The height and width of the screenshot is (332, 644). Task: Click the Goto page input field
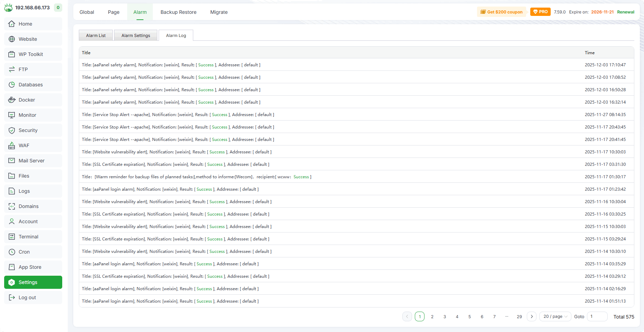pyautogui.click(x=597, y=316)
